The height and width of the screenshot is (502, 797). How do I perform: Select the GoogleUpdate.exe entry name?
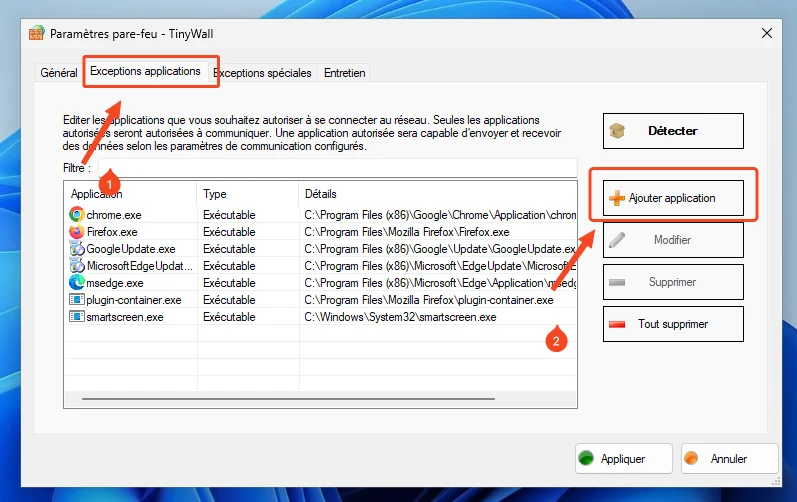[x=131, y=249]
